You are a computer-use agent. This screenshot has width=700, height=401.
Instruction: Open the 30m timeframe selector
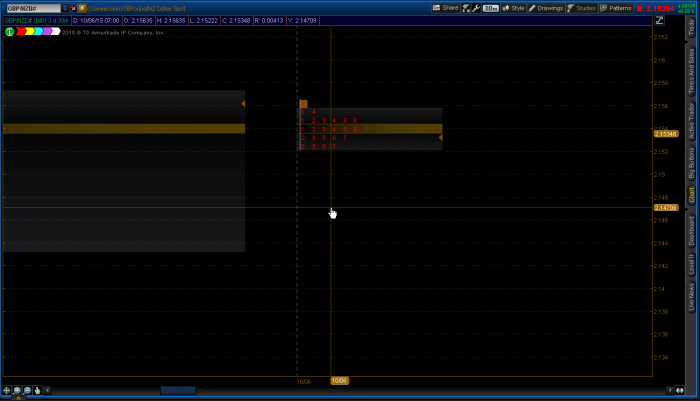click(x=491, y=7)
